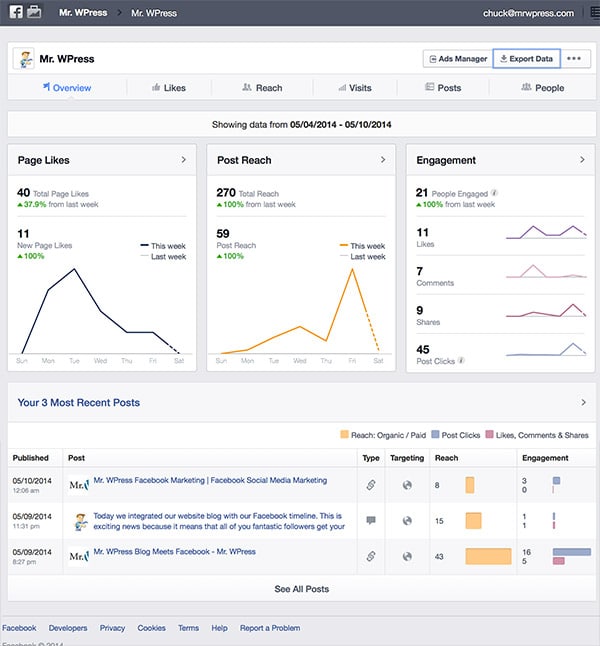Click second Mr. WPress breadcrumb in header

[154, 13]
